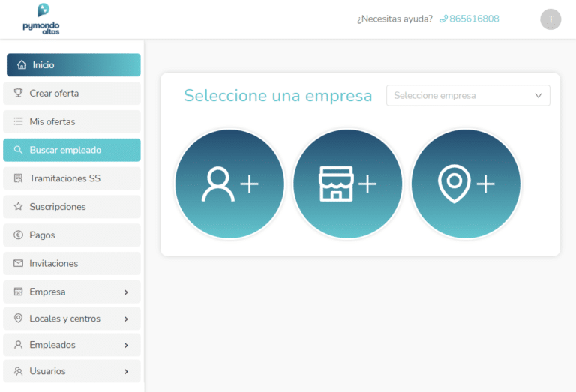The height and width of the screenshot is (392, 576).
Task: Select Buscar empleado menu item
Action: coord(72,150)
